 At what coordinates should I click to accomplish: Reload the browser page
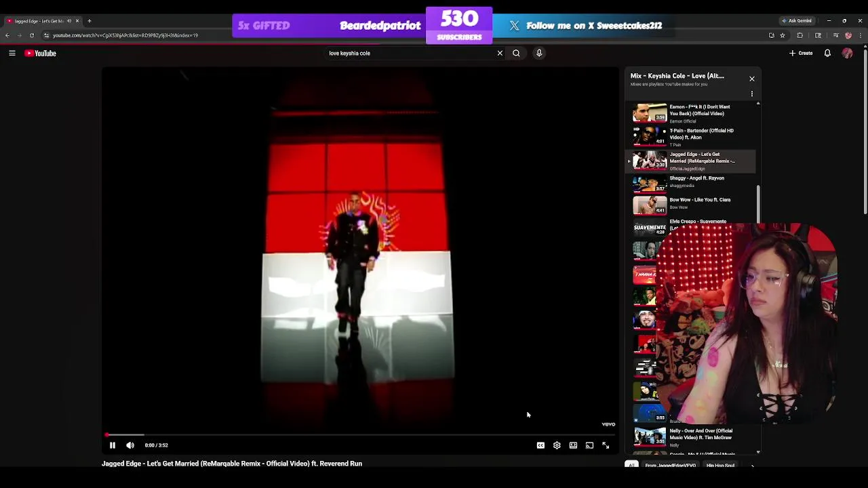(31, 35)
